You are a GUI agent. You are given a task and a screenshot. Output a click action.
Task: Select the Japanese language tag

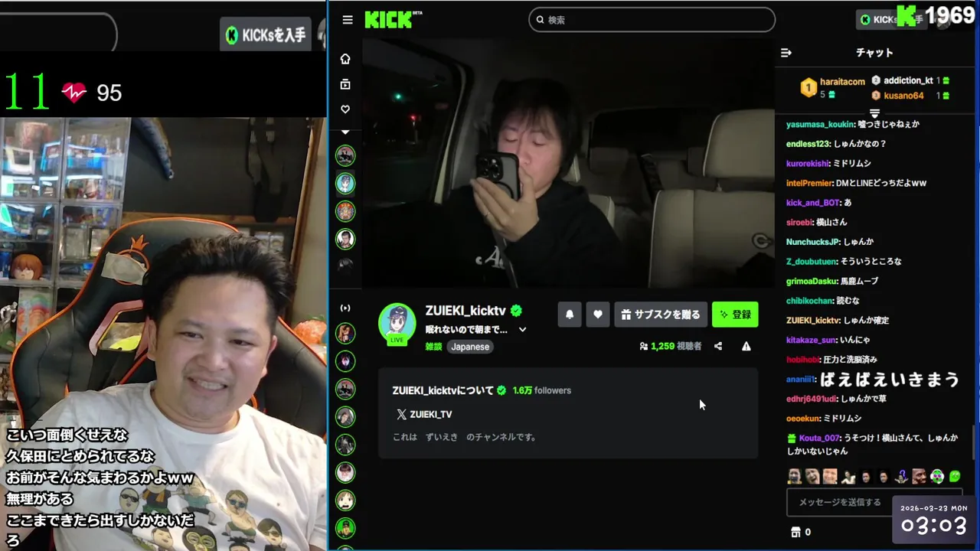click(470, 347)
